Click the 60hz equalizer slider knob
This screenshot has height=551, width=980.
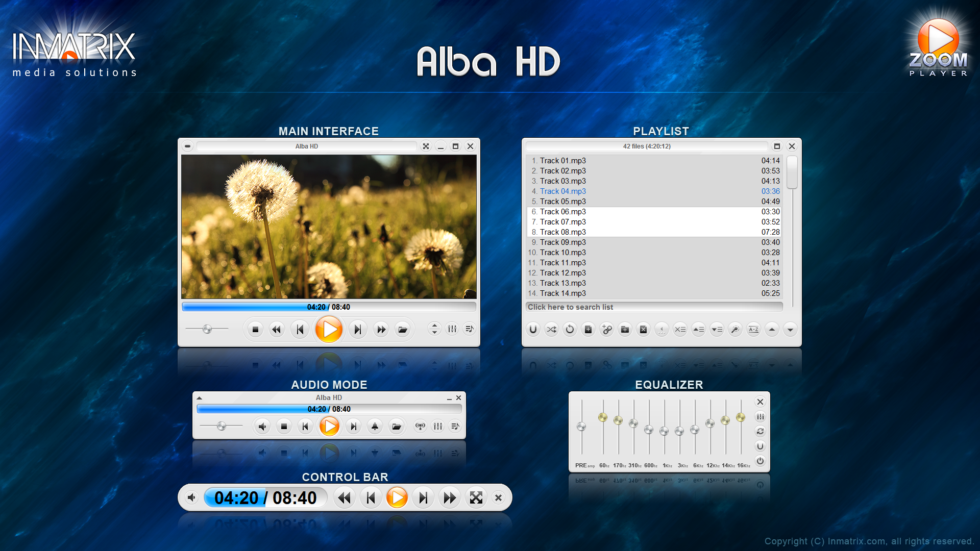(603, 417)
